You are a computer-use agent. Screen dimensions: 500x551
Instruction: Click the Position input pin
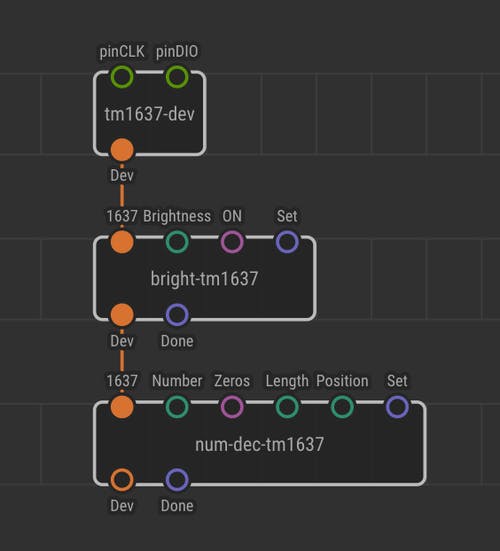click(342, 407)
